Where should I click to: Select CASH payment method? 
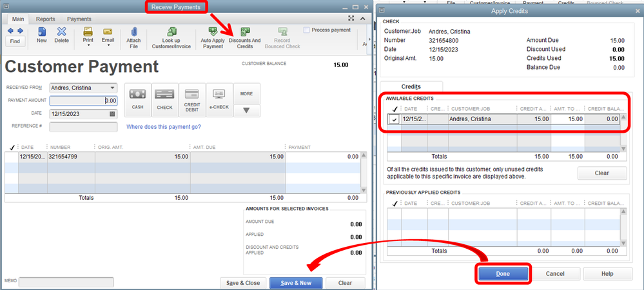pos(137,100)
